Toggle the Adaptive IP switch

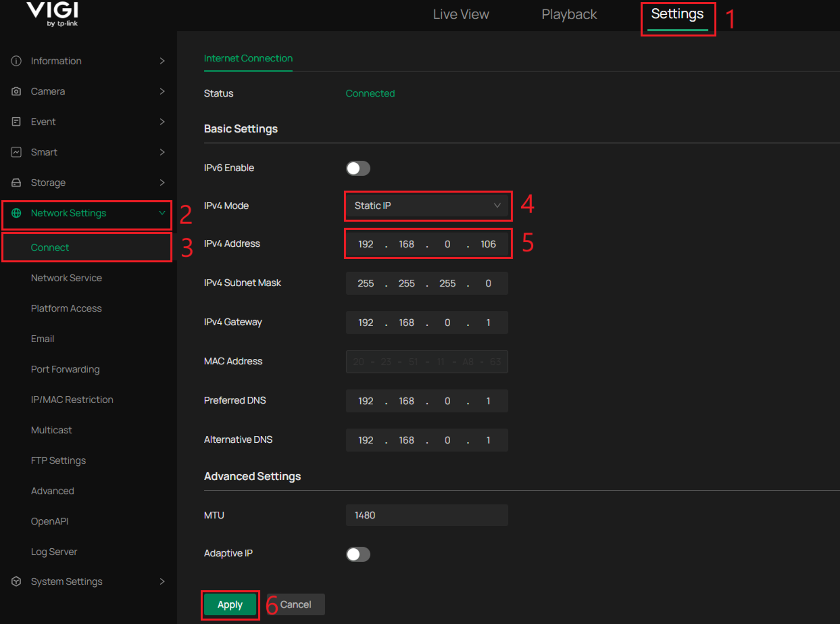358,554
